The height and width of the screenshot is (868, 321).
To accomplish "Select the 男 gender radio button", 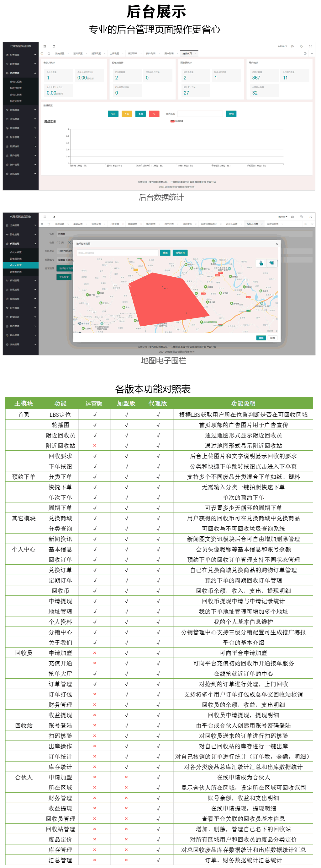I will tap(59, 242).
